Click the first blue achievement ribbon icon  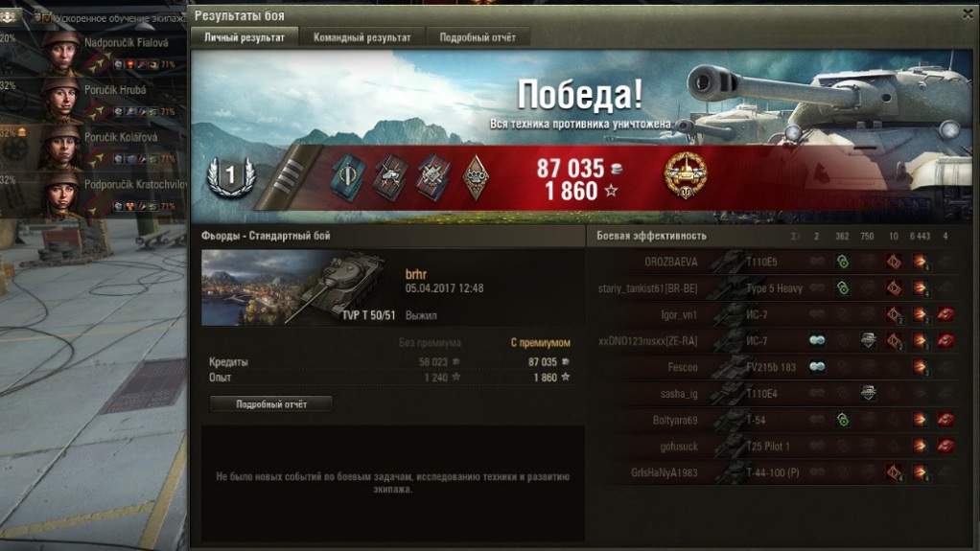pyautogui.click(x=348, y=177)
